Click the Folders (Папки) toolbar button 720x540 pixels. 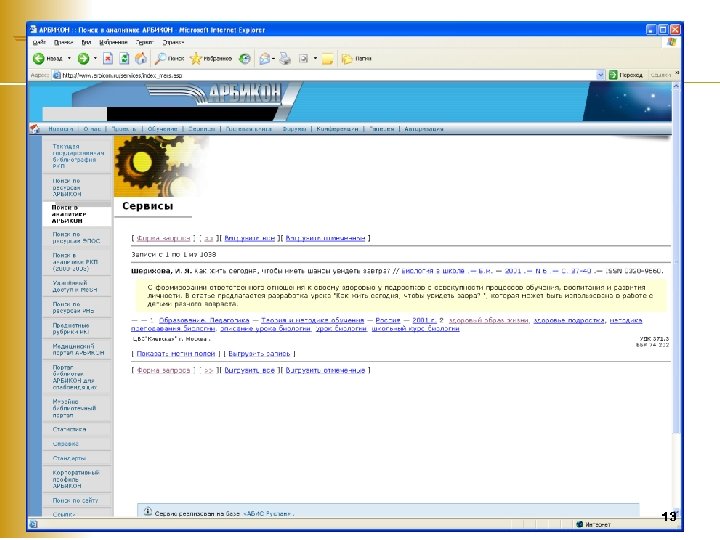click(356, 58)
